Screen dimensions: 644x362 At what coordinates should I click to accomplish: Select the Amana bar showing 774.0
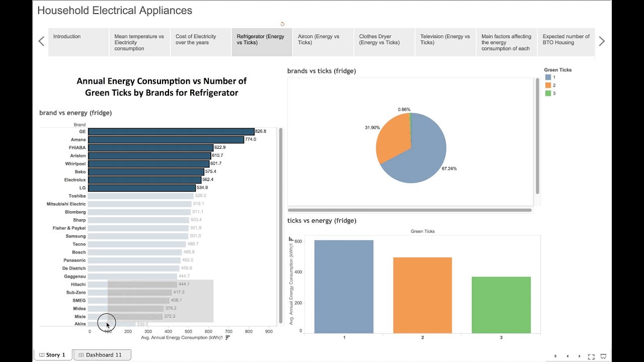pos(166,140)
